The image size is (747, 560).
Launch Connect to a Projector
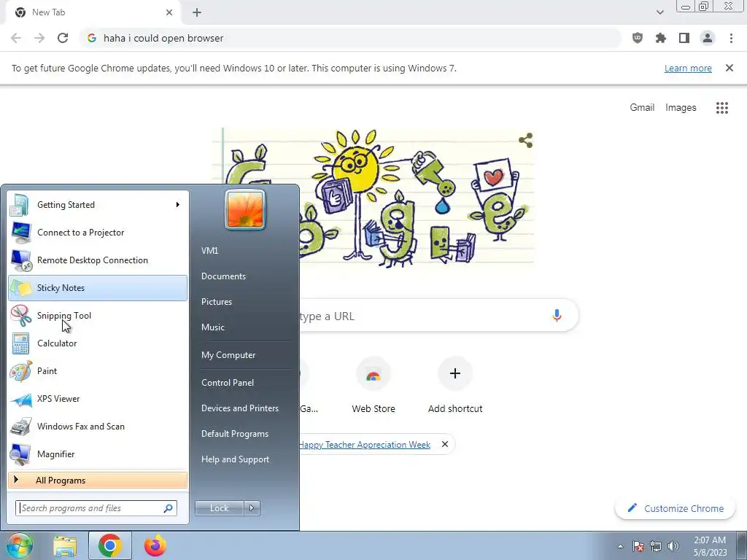(98, 233)
